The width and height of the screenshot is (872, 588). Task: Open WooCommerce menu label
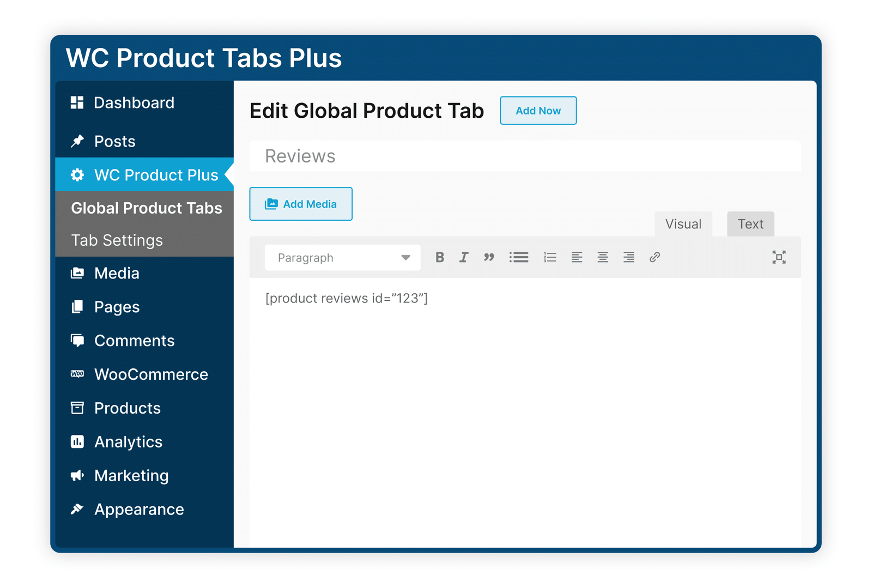click(151, 374)
